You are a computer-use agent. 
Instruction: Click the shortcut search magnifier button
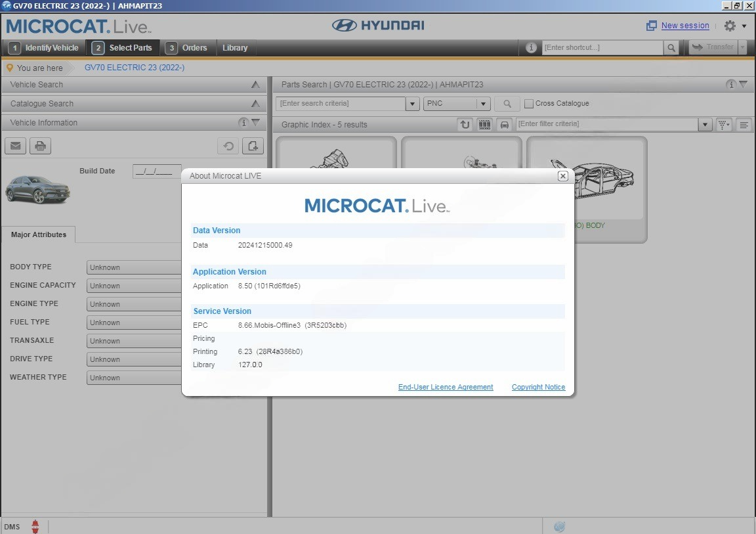(671, 47)
